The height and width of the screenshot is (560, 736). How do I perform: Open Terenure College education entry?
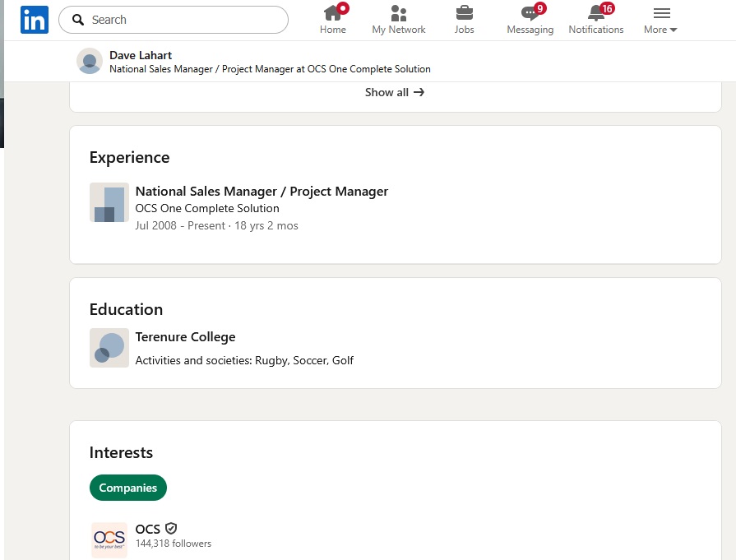pyautogui.click(x=185, y=337)
